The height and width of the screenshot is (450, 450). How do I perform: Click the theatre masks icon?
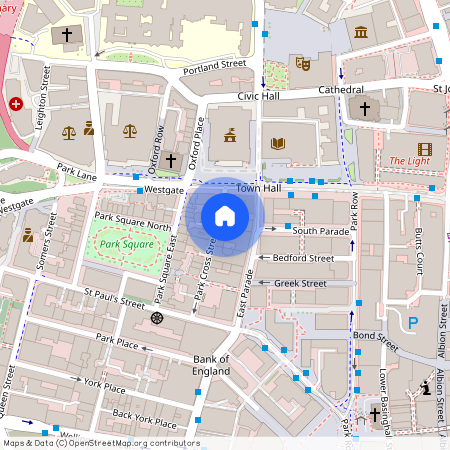point(303,63)
